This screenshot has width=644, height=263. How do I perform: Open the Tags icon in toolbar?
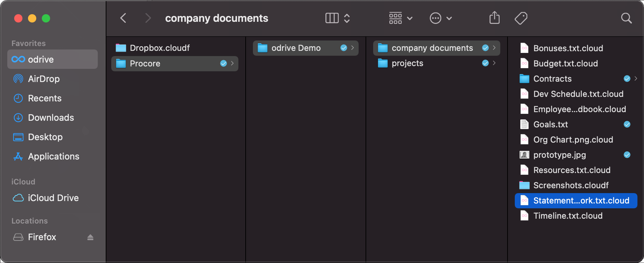pyautogui.click(x=521, y=18)
